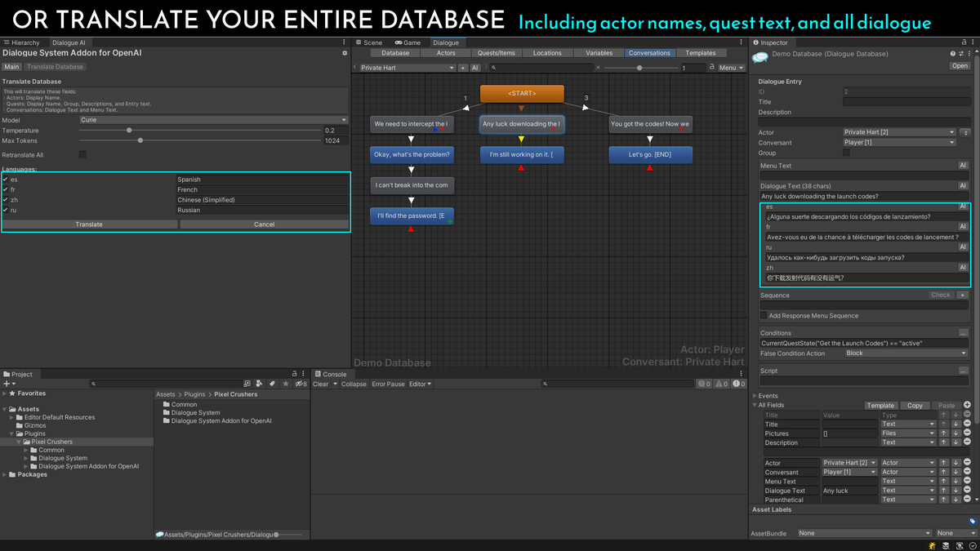Click the AI button in the conversation toolbar
980x551 pixels.
475,68
